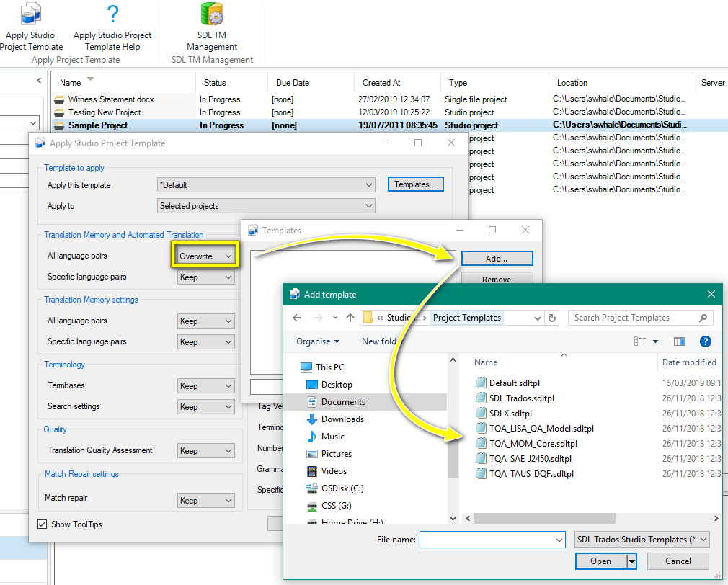Open the Apply to Selected projects dropdown
This screenshot has height=585, width=728.
(x=266, y=206)
